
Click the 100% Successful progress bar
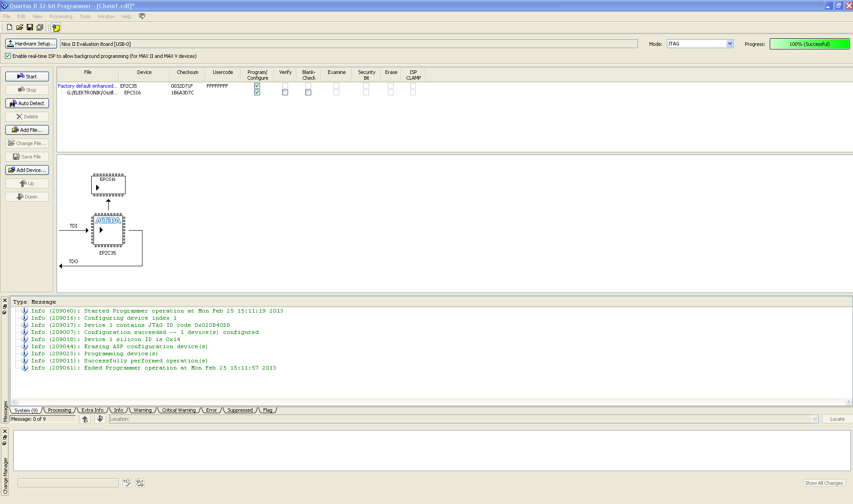click(x=809, y=44)
